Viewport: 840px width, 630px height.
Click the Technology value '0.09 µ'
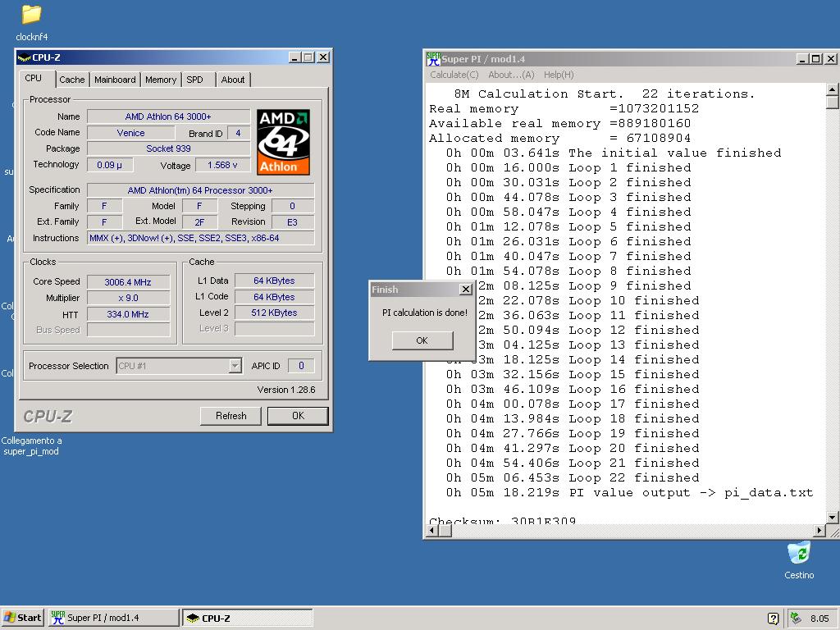tap(109, 165)
